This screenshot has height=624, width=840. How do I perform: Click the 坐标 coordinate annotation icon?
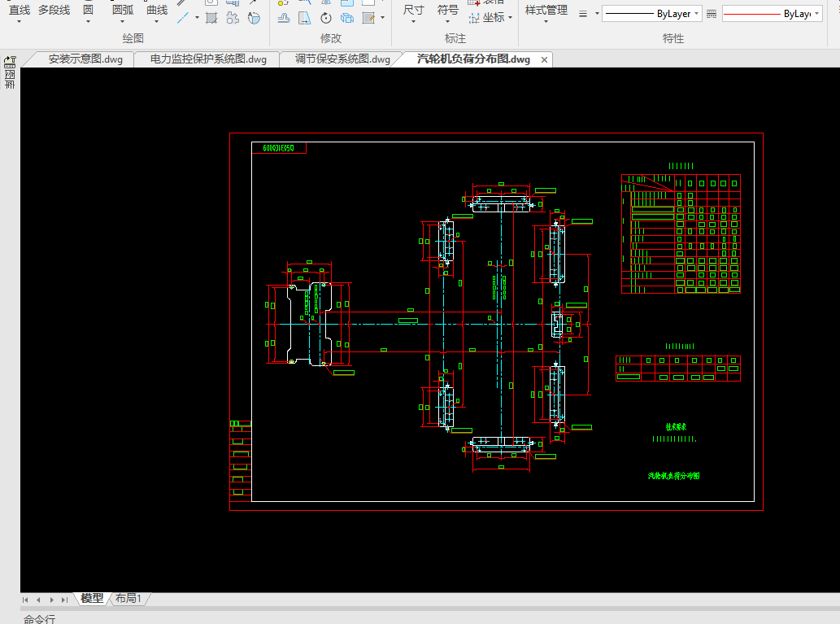(x=474, y=18)
